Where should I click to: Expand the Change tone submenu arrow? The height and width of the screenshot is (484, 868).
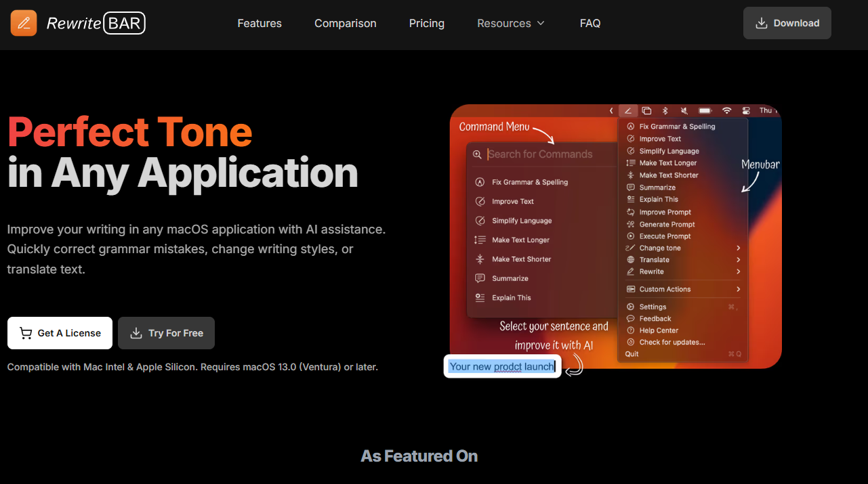(x=739, y=248)
